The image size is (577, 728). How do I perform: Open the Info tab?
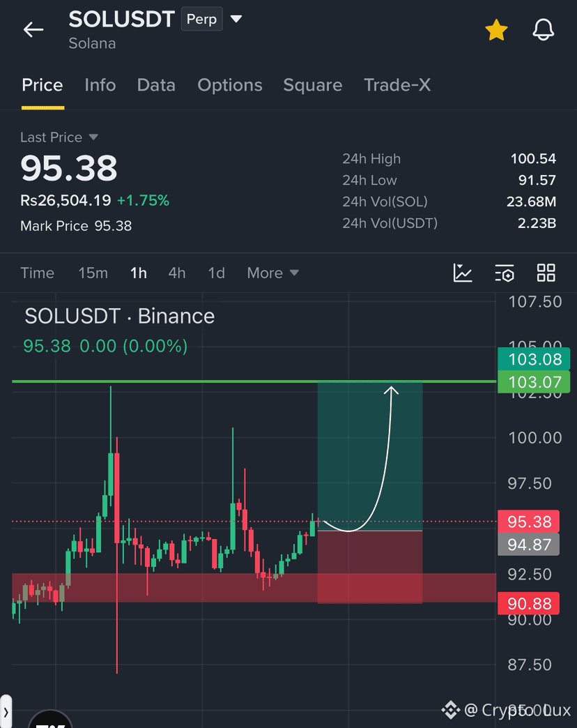coord(100,85)
